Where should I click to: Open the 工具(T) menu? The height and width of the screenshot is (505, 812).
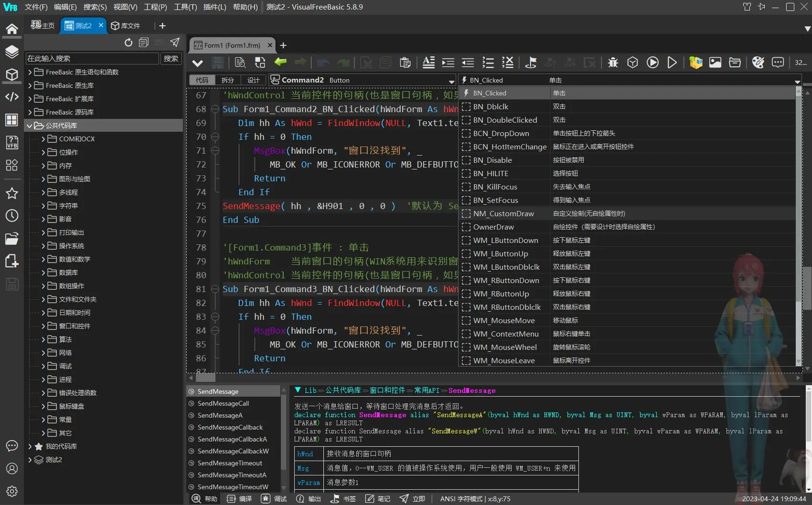[185, 7]
